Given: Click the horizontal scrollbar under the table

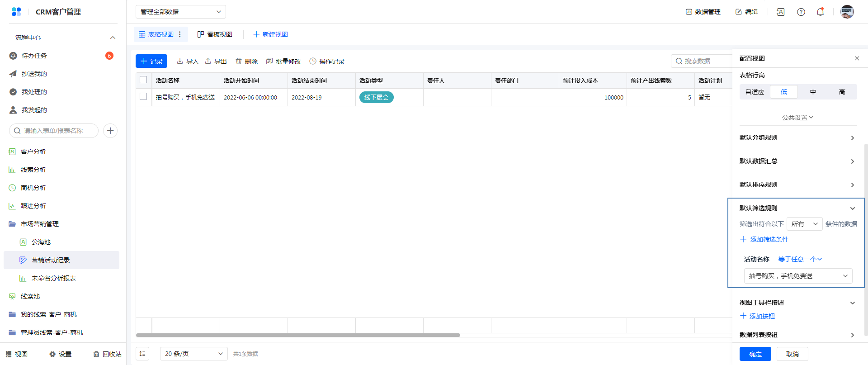Looking at the screenshot, I should tap(297, 335).
